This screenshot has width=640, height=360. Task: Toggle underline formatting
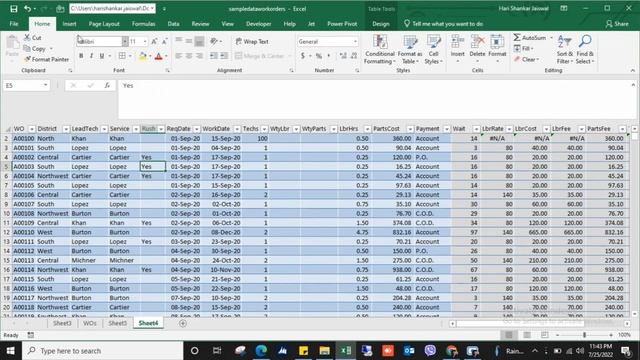click(x=102, y=56)
